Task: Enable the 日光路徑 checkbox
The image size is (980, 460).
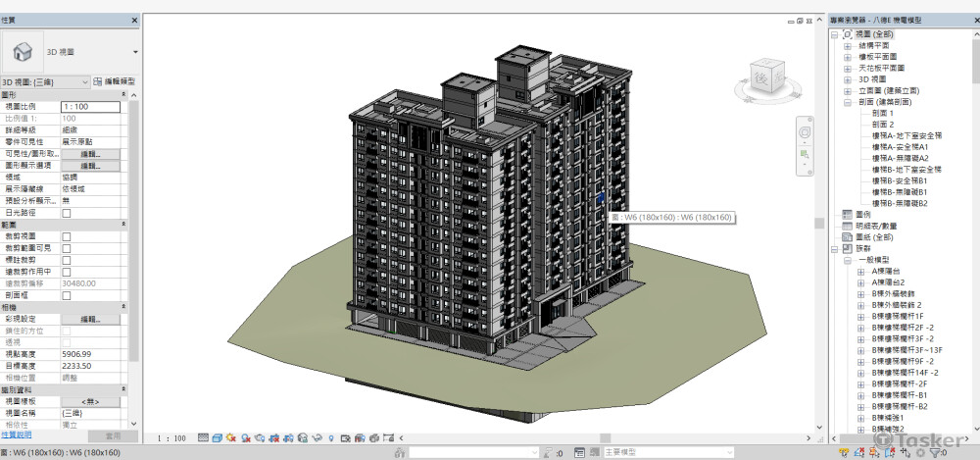Action: 67,213
